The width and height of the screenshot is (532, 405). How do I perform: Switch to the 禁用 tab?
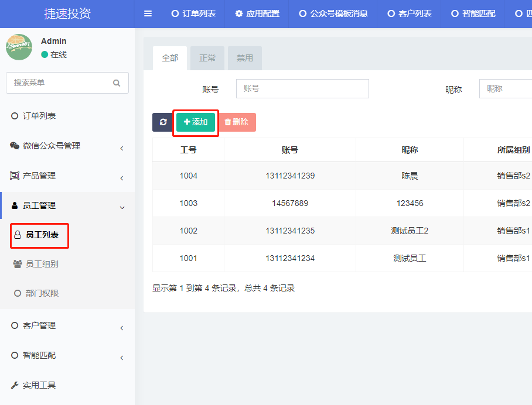(x=245, y=59)
